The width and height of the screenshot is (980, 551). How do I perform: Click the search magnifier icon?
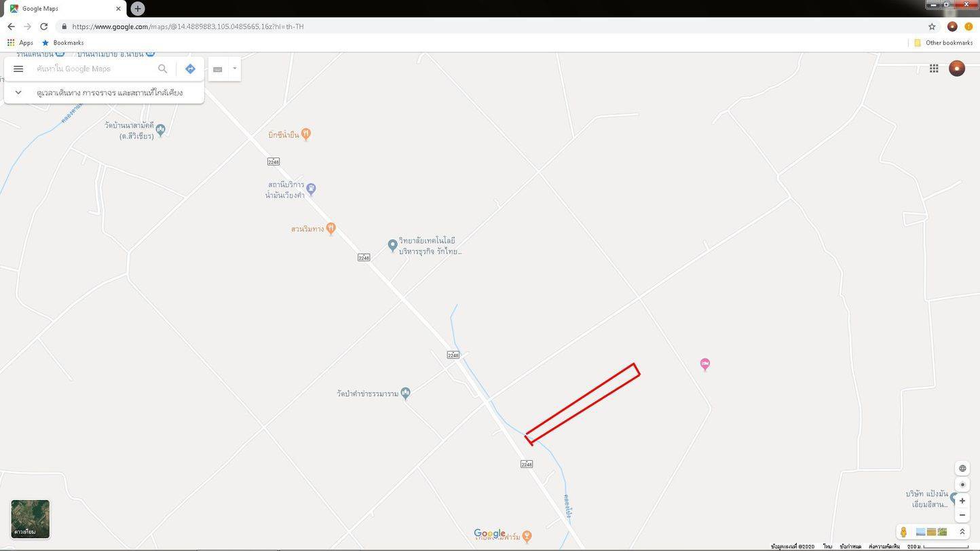[163, 69]
